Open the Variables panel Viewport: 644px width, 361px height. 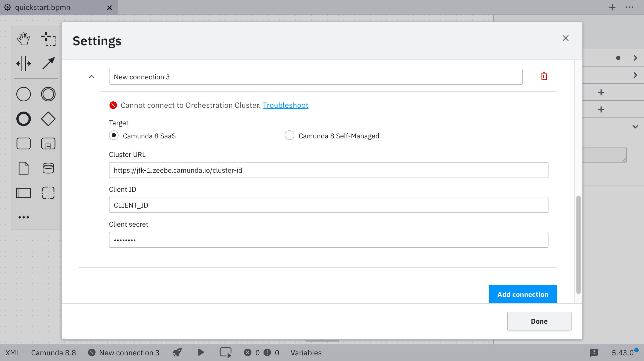click(306, 353)
